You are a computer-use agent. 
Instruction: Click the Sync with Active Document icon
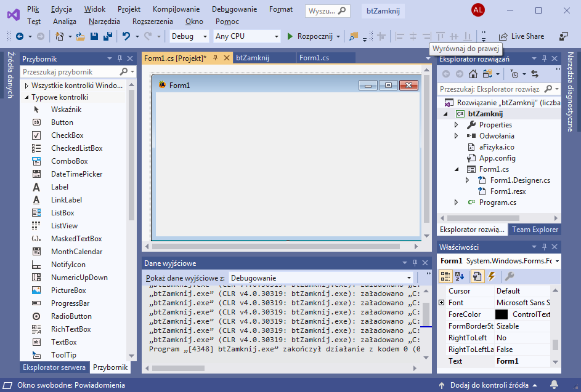coord(535,74)
